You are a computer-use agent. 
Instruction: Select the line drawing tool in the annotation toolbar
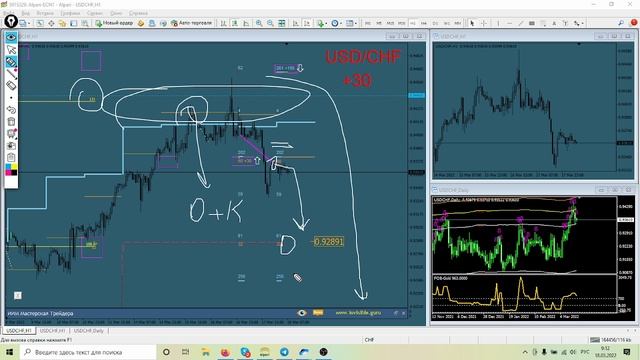coord(11,74)
